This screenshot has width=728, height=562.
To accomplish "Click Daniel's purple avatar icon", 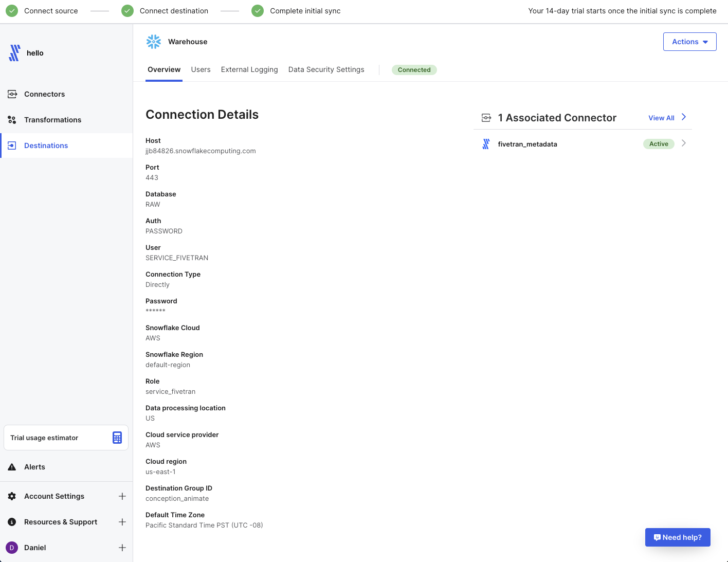I will pos(12,548).
